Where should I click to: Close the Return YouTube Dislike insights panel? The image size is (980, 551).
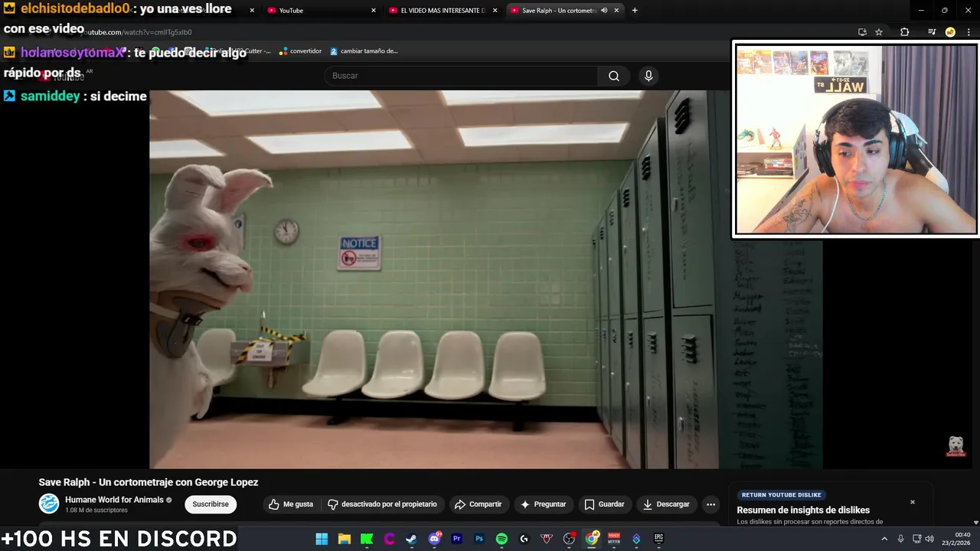point(913,502)
